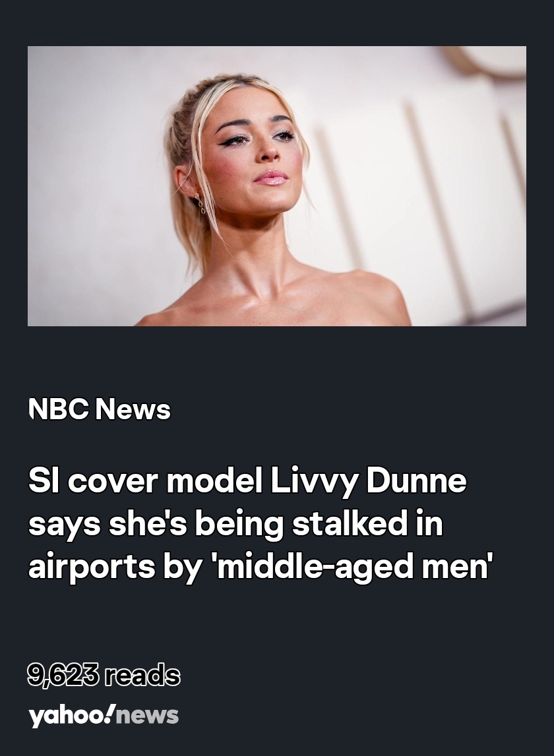Image resolution: width=554 pixels, height=756 pixels.
Task: Open the article photo thumbnail
Action: click(277, 186)
